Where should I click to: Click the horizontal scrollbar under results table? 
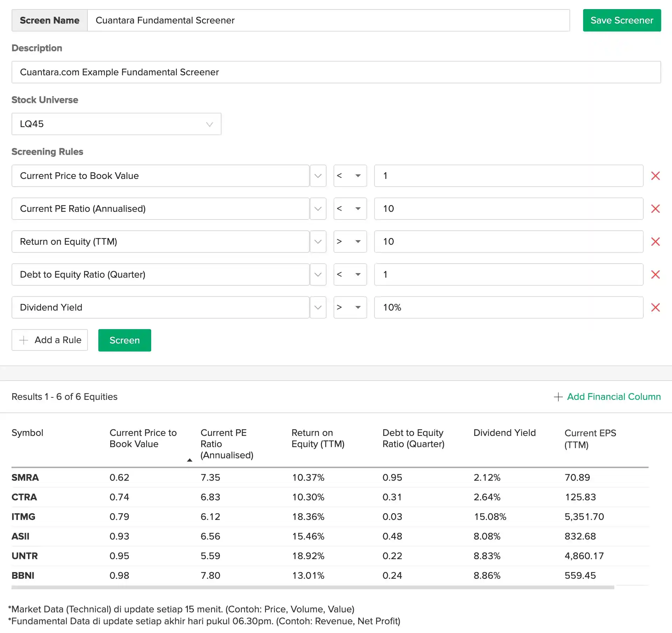pyautogui.click(x=313, y=587)
